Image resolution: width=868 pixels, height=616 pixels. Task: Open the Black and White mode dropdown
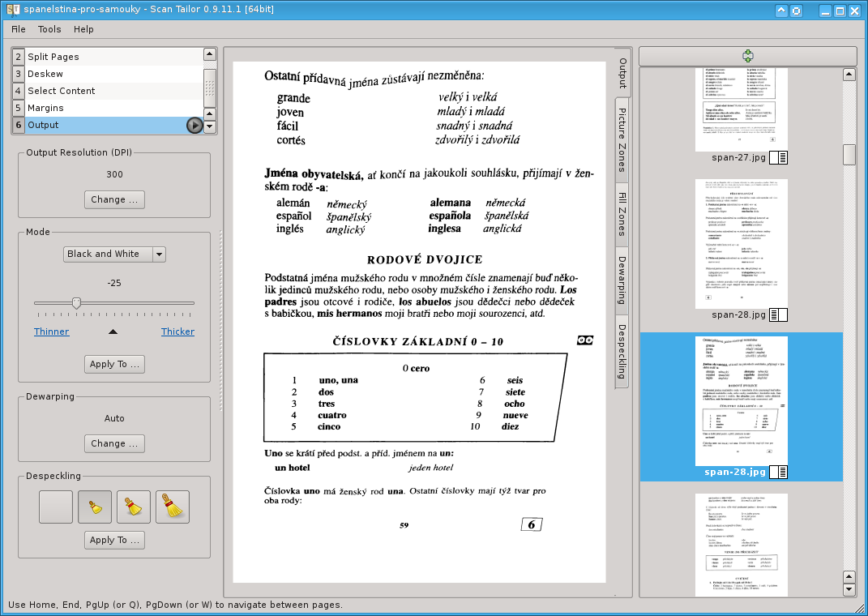pos(114,254)
